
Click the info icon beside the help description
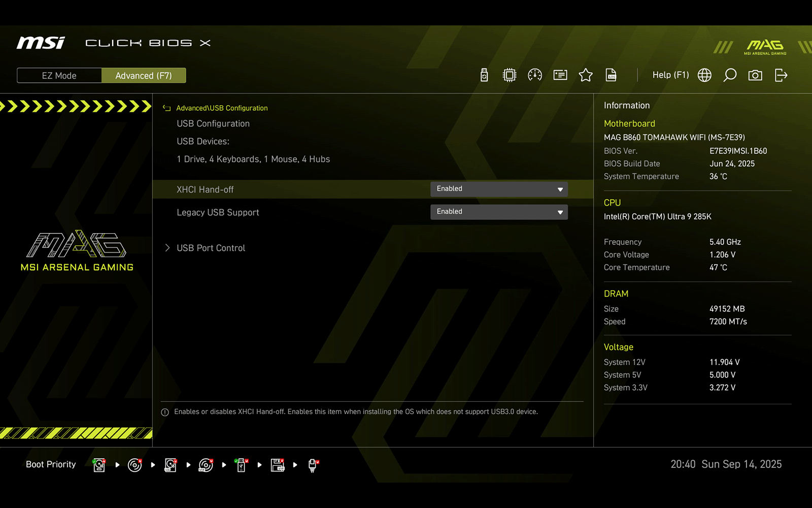click(x=165, y=412)
